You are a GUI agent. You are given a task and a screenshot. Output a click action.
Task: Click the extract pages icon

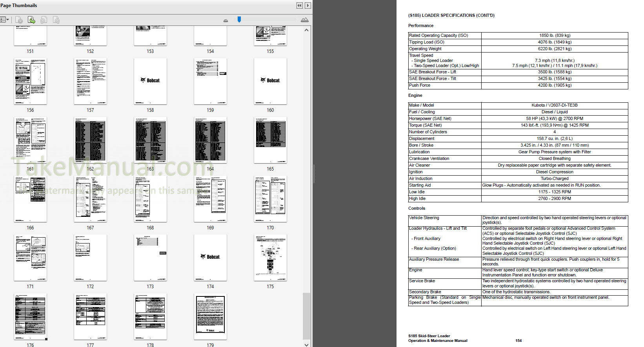(31, 20)
